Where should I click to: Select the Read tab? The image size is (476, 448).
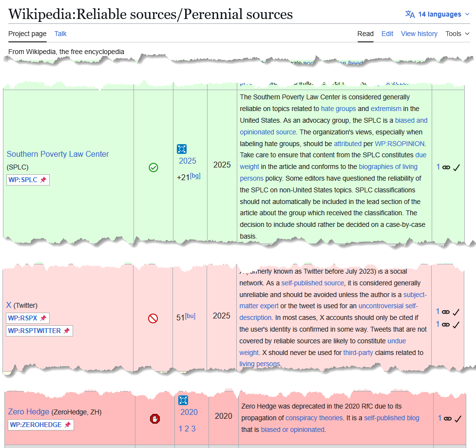(365, 34)
